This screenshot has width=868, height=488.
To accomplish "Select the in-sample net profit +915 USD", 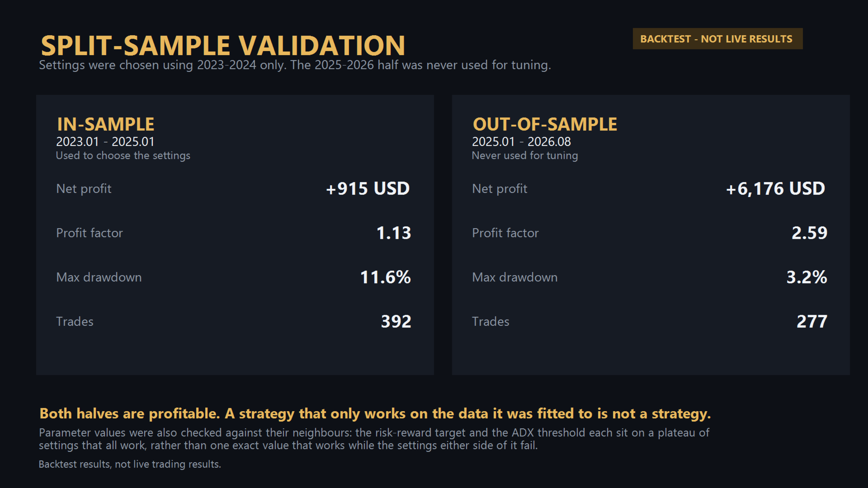I will pyautogui.click(x=368, y=188).
